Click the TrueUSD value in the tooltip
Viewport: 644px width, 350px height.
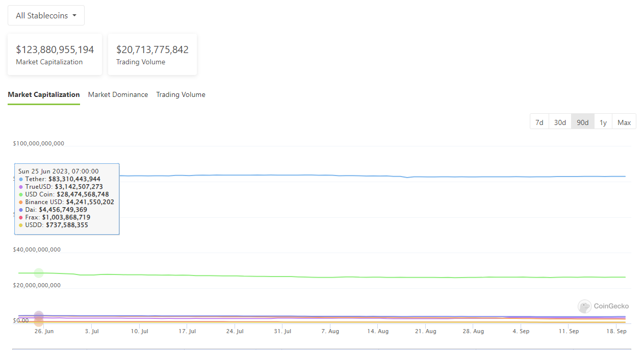[79, 187]
